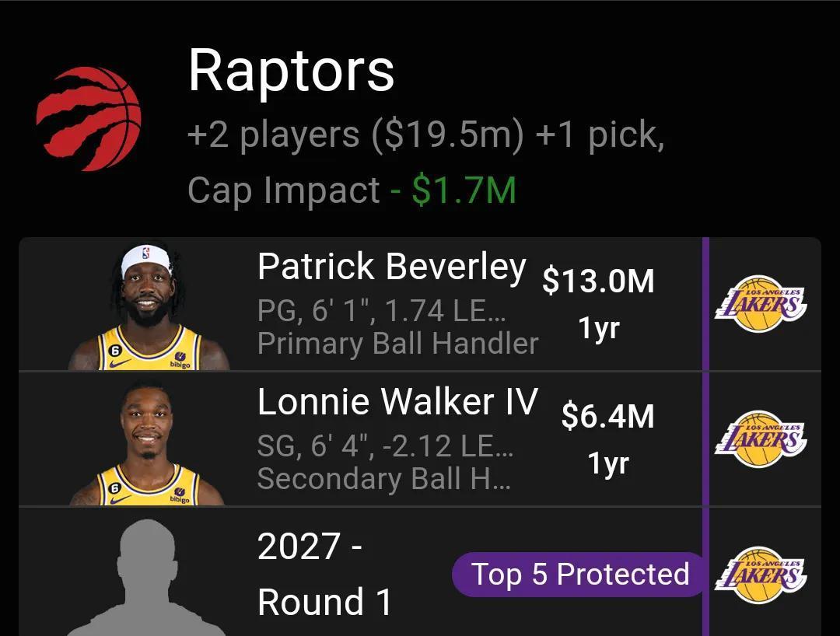840x636 pixels.
Task: Tap the Lakers logo in Patrick Beverley's row
Action: 761,305
